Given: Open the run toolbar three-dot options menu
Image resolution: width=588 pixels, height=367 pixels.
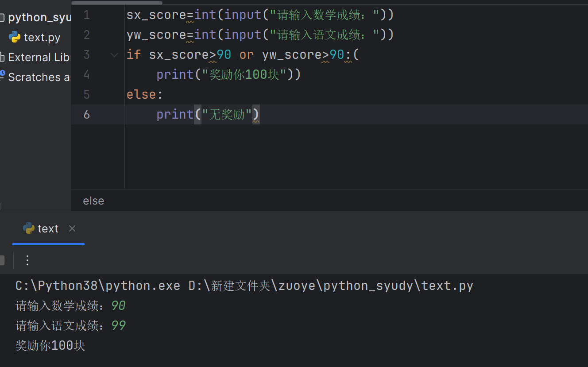Looking at the screenshot, I should pyautogui.click(x=27, y=260).
